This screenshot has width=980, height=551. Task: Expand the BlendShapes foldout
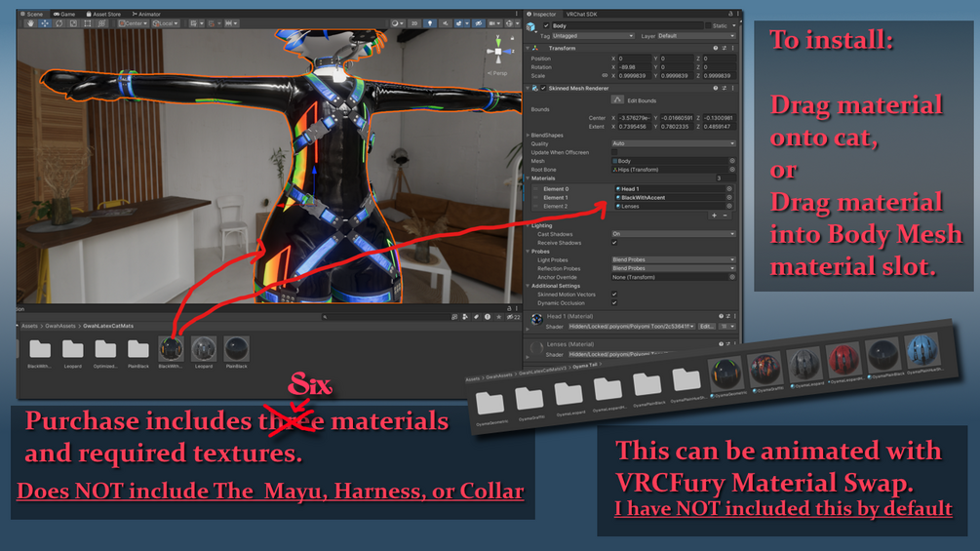[x=529, y=135]
